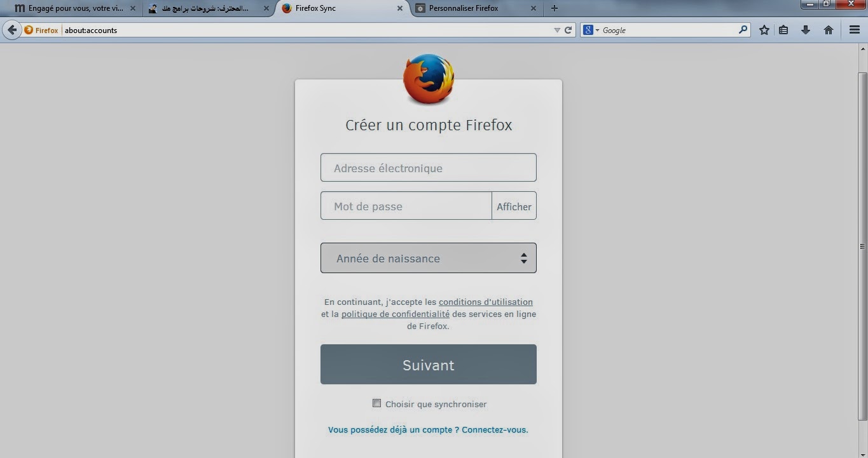Focus the Adresse électronique field
This screenshot has width=868, height=458.
point(429,168)
